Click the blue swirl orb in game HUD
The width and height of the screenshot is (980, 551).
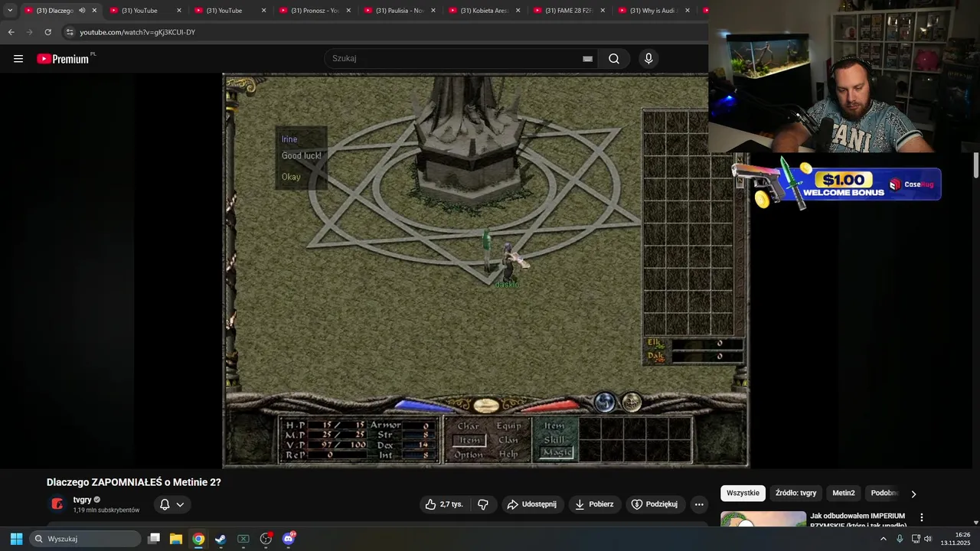[605, 403]
